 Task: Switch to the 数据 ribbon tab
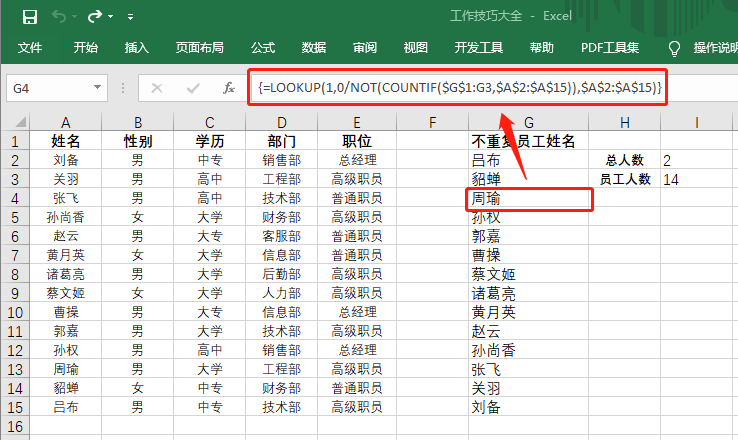(314, 48)
